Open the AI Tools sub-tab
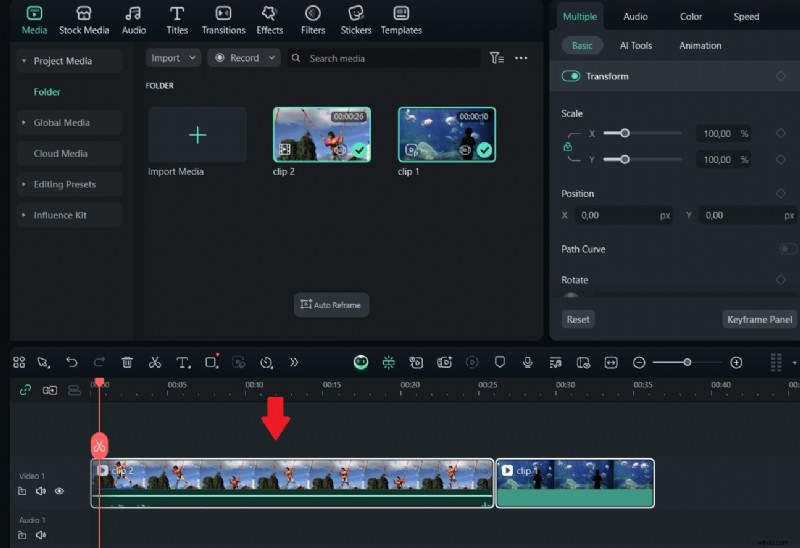The image size is (800, 548). pyautogui.click(x=636, y=45)
